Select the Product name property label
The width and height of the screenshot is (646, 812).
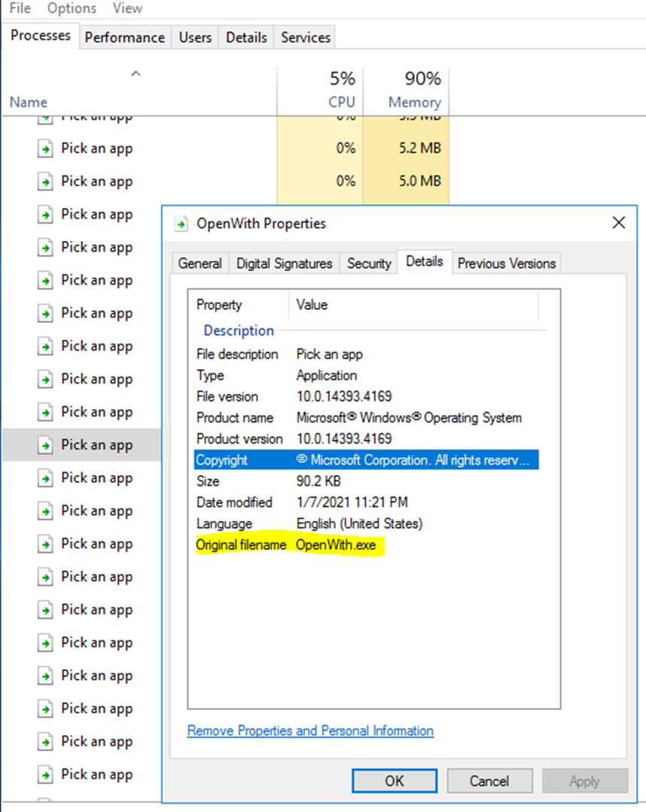[x=234, y=418]
